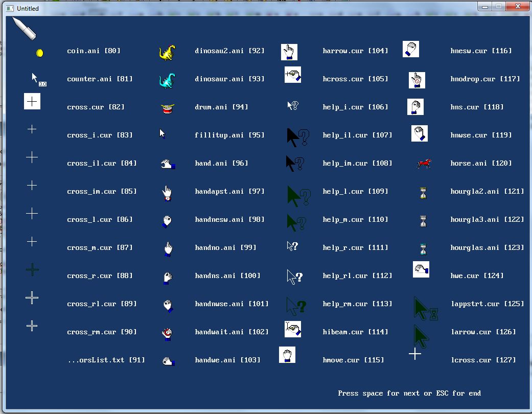532x414 pixels.
Task: Click the ...orsList.txt [91] label
Action: pyautogui.click(x=106, y=360)
